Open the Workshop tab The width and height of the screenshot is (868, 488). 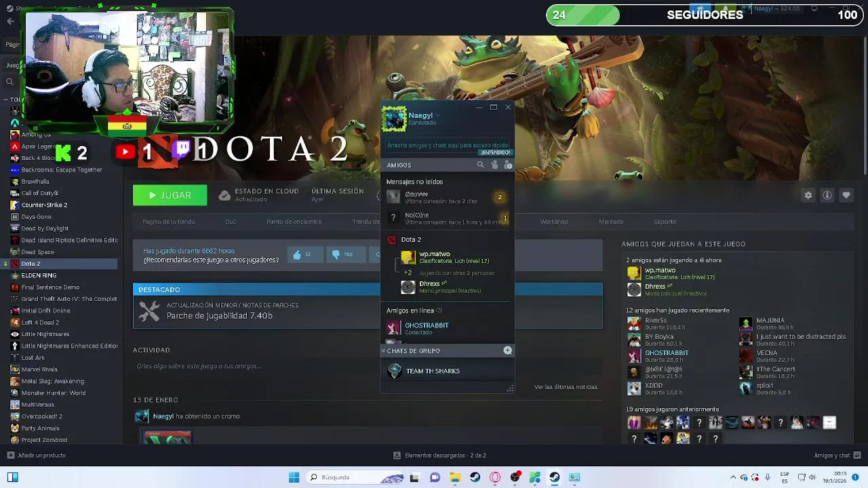tap(554, 222)
